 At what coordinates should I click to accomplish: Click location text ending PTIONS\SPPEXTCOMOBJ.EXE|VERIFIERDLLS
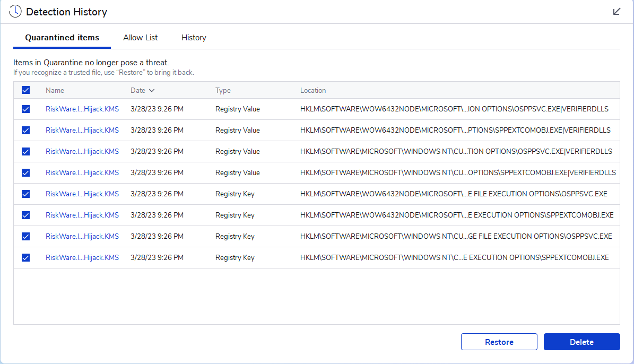click(455, 130)
